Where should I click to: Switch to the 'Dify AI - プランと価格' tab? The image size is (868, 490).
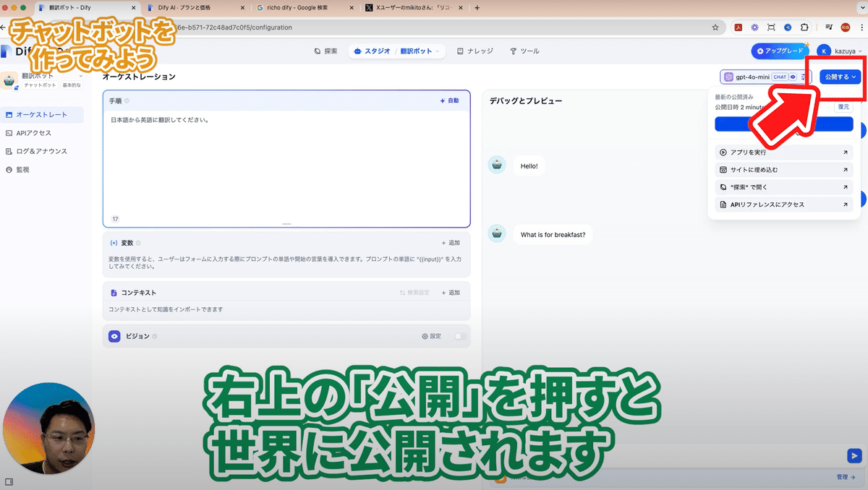[x=195, y=8]
